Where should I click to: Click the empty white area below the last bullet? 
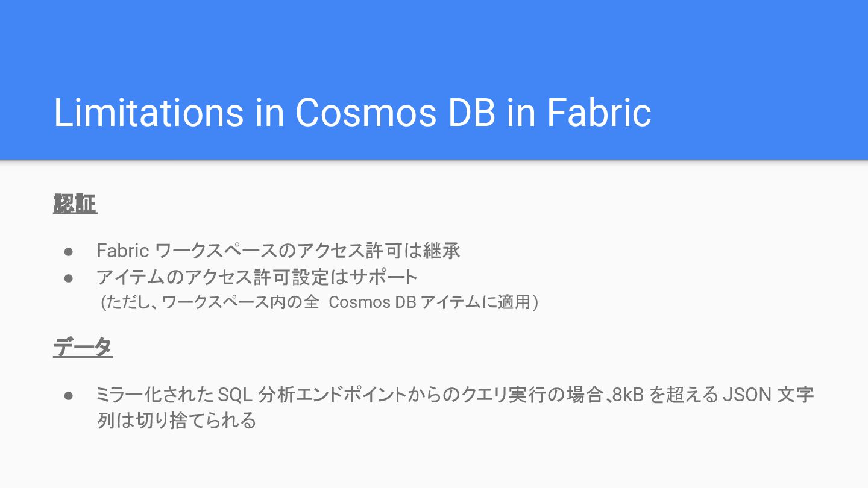pyautogui.click(x=434, y=461)
